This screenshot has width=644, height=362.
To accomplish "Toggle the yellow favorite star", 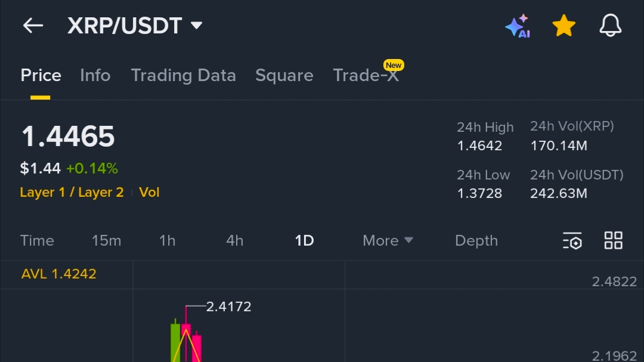I will [x=563, y=26].
